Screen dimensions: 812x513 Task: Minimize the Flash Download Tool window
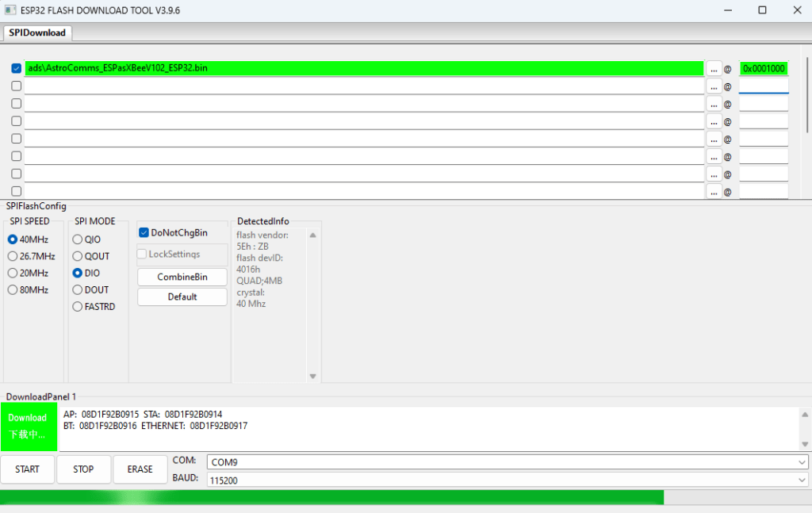728,10
